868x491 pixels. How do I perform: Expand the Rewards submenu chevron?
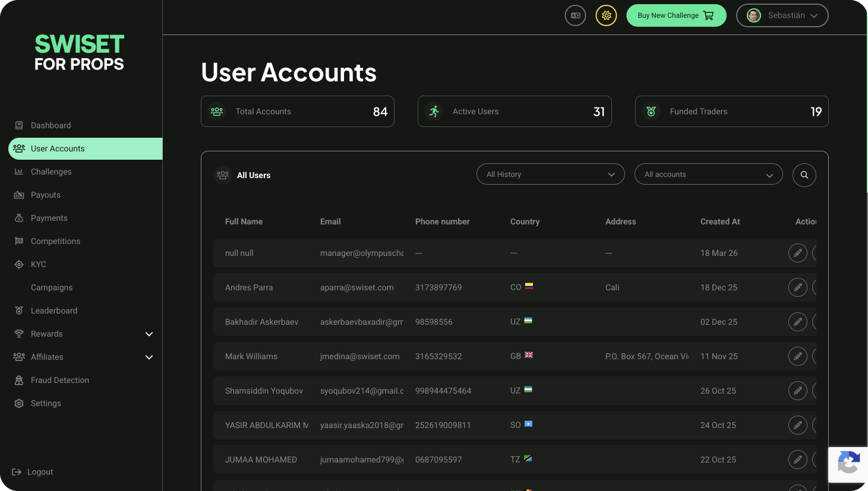tap(149, 334)
